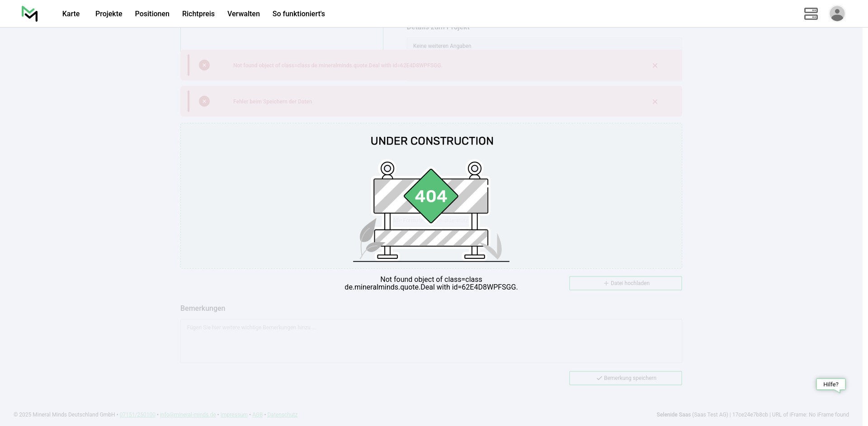This screenshot has height=426, width=868.
Task: Focus the Bemerkungen text field
Action: click(431, 341)
